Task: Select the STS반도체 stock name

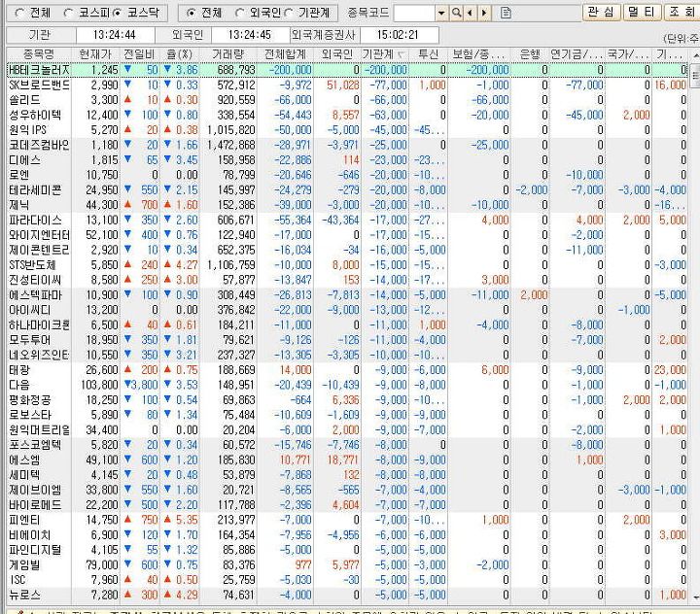Action: coord(32,265)
